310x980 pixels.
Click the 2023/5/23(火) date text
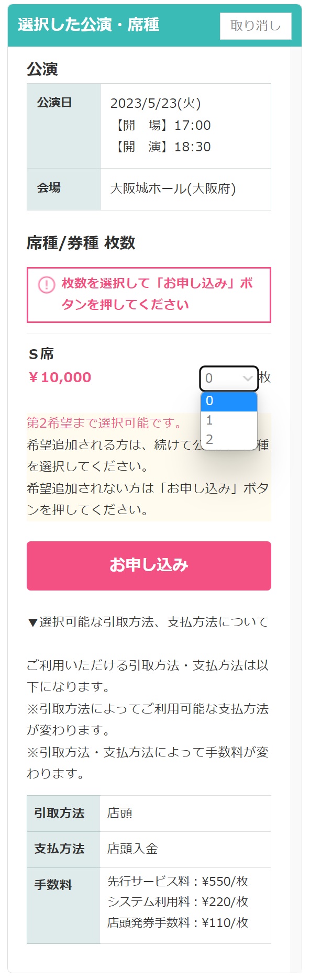156,103
